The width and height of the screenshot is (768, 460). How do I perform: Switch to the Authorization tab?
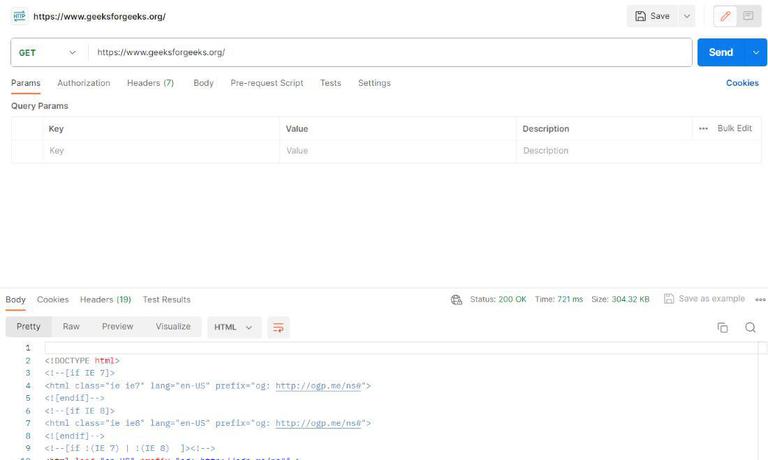pos(84,83)
